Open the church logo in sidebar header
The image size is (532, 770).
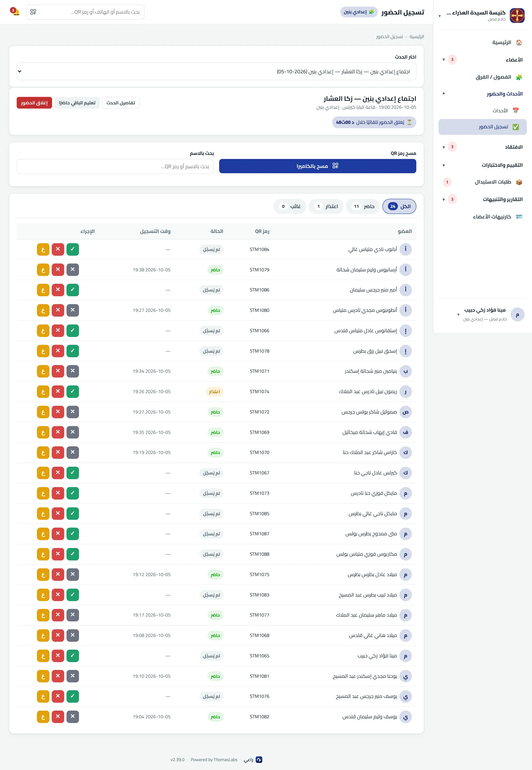tap(517, 15)
